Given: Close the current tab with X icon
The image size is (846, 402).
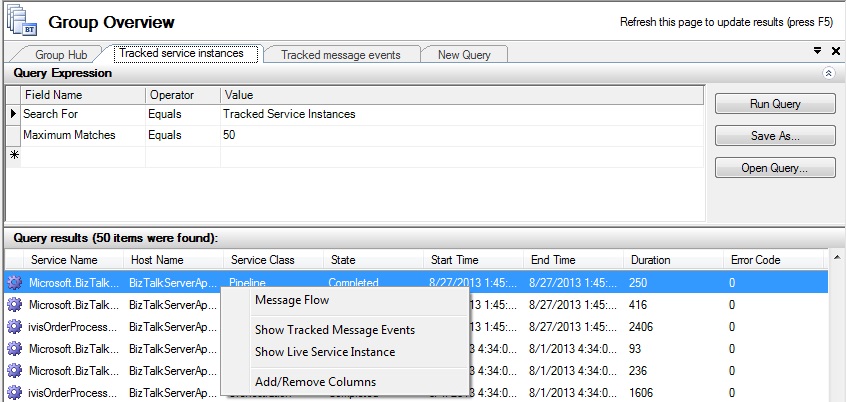Looking at the screenshot, I should 836,51.
